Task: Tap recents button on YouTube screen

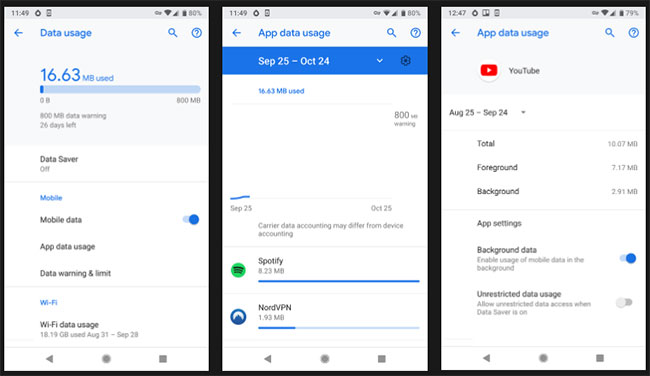Action: [x=600, y=358]
